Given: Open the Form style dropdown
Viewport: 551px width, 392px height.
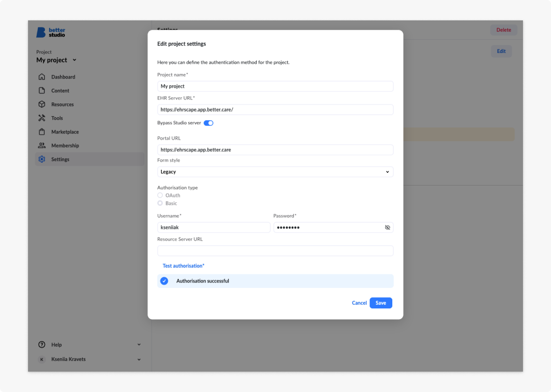Looking at the screenshot, I should pos(275,172).
